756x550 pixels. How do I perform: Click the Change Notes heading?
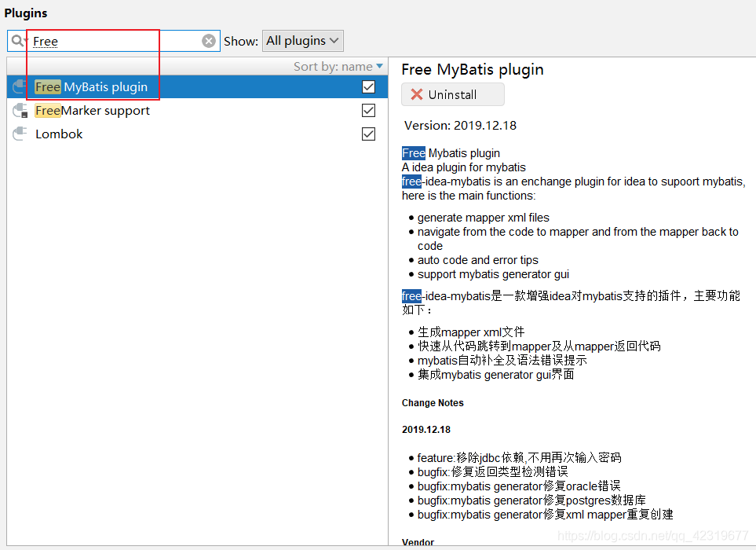tap(433, 403)
